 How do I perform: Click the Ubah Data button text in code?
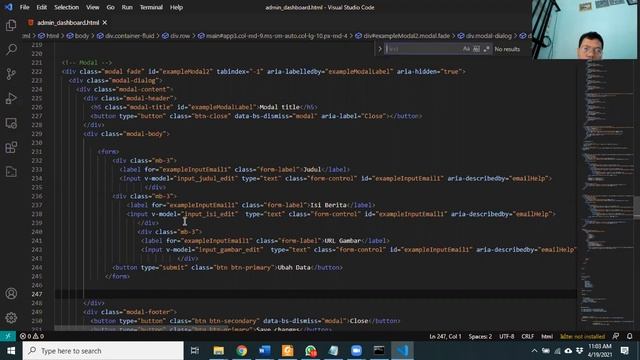[x=294, y=267]
